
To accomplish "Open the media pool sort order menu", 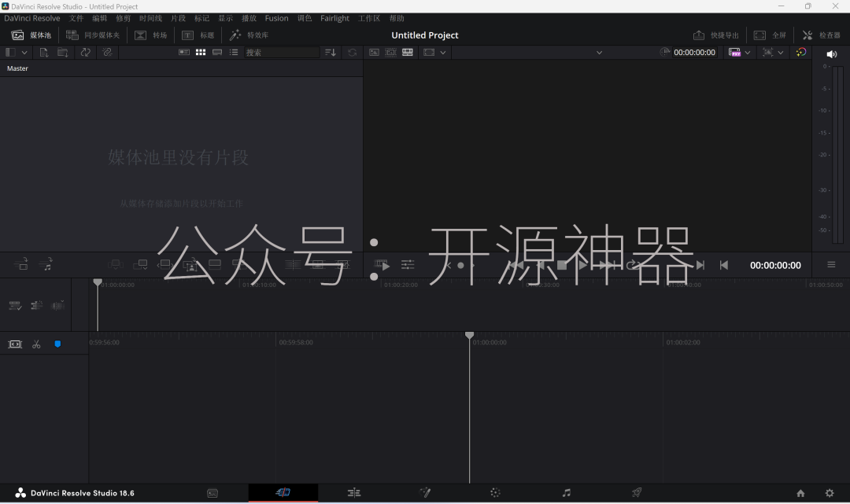I will click(330, 53).
